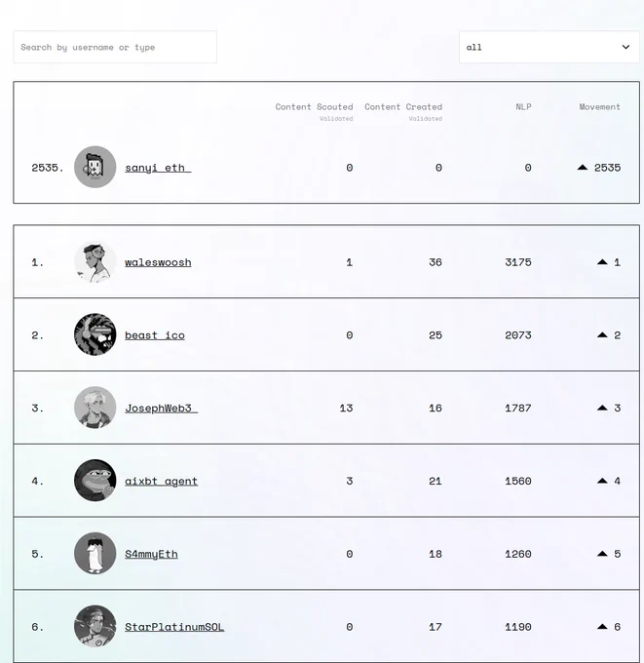Click waleswoosh's avatar image
This screenshot has height=663, width=644.
[x=95, y=261]
